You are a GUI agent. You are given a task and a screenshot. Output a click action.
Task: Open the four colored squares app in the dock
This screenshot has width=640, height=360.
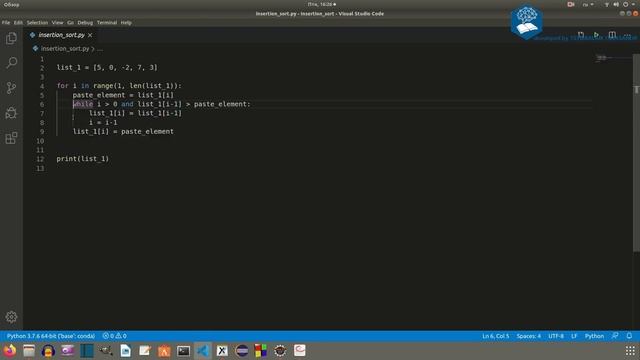tap(261, 350)
